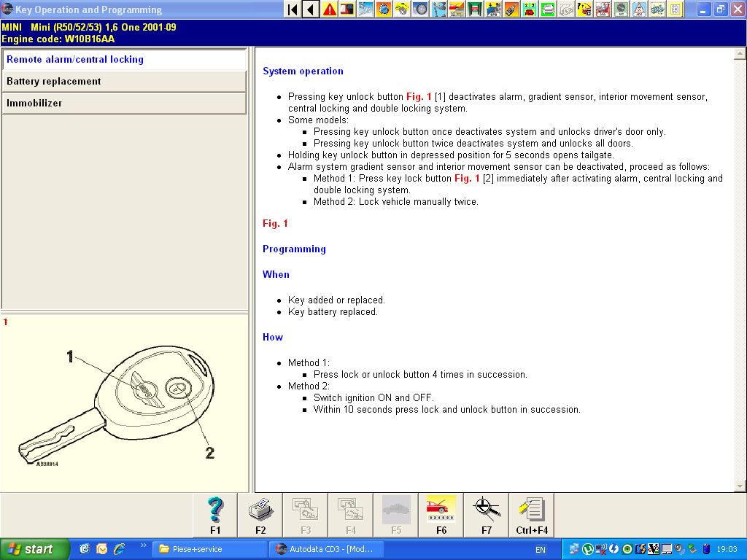Image resolution: width=747 pixels, height=560 pixels.
Task: Print the page with F2 printer icon
Action: click(260, 515)
